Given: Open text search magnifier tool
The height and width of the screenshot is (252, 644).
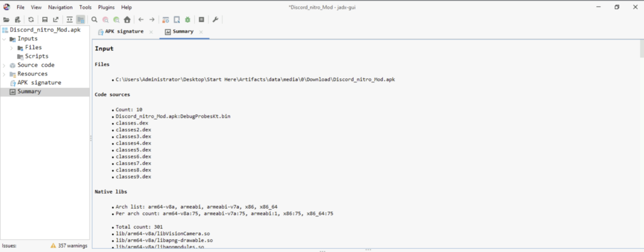Looking at the screenshot, I should coord(94,19).
